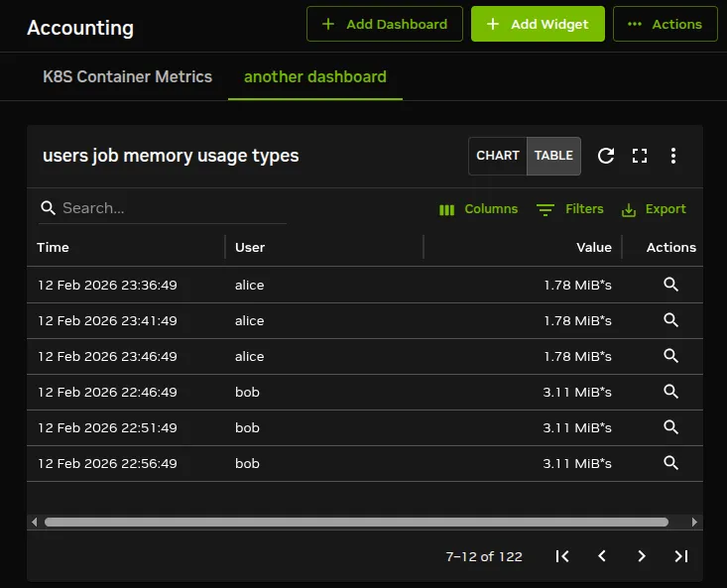This screenshot has width=727, height=588.
Task: Click the 7–12 of 122 pagination text
Action: coord(484,556)
